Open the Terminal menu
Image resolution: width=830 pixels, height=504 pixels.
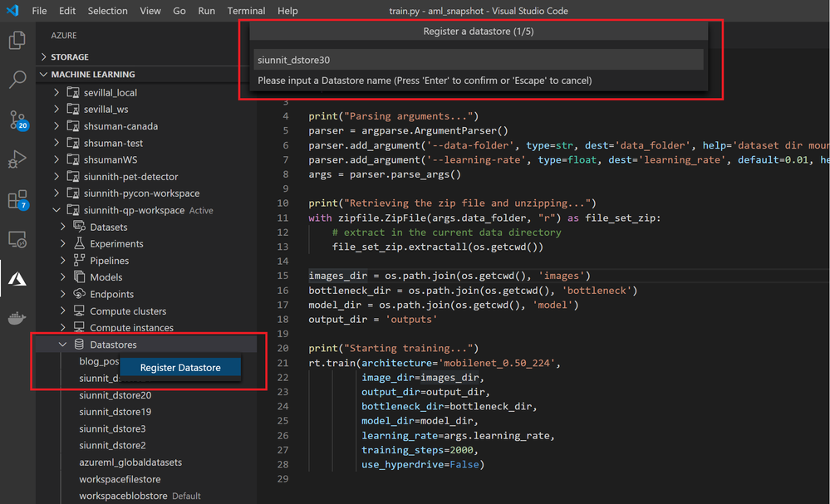pyautogui.click(x=246, y=11)
